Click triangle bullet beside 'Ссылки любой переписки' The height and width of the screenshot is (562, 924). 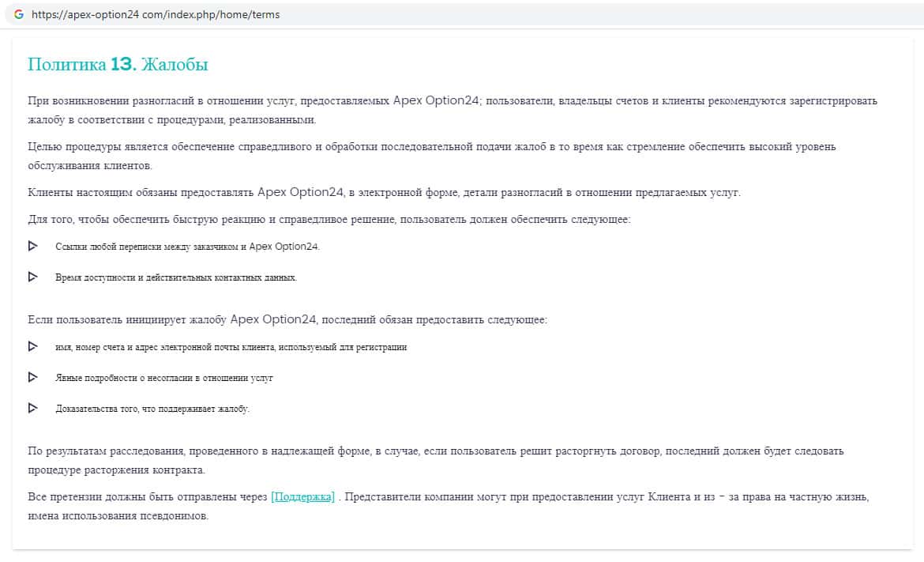coord(33,246)
